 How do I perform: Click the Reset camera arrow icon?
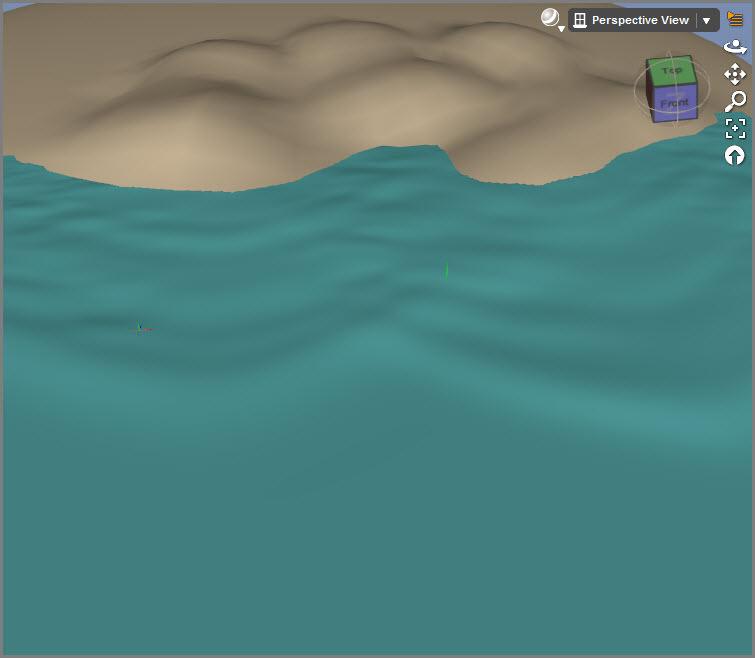735,156
